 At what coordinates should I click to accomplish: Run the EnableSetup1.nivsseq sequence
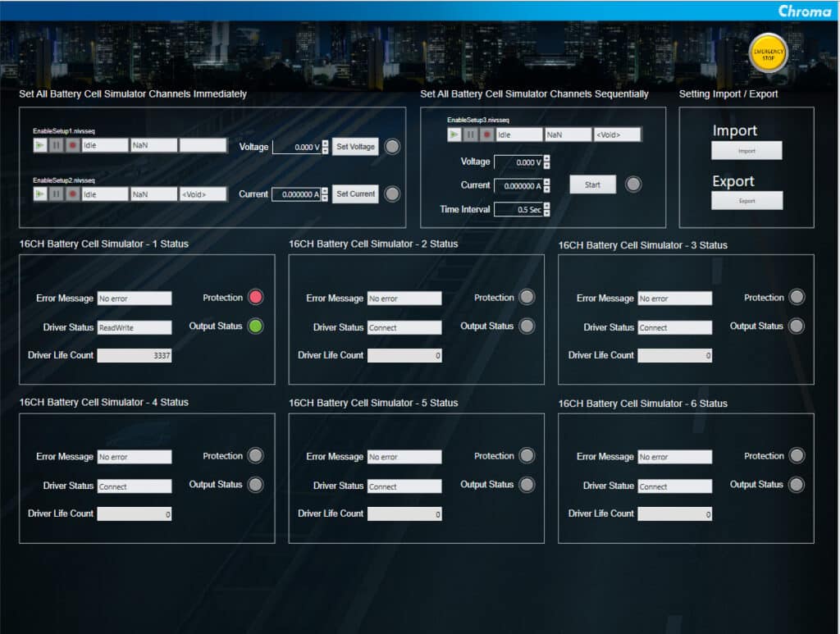[41, 145]
